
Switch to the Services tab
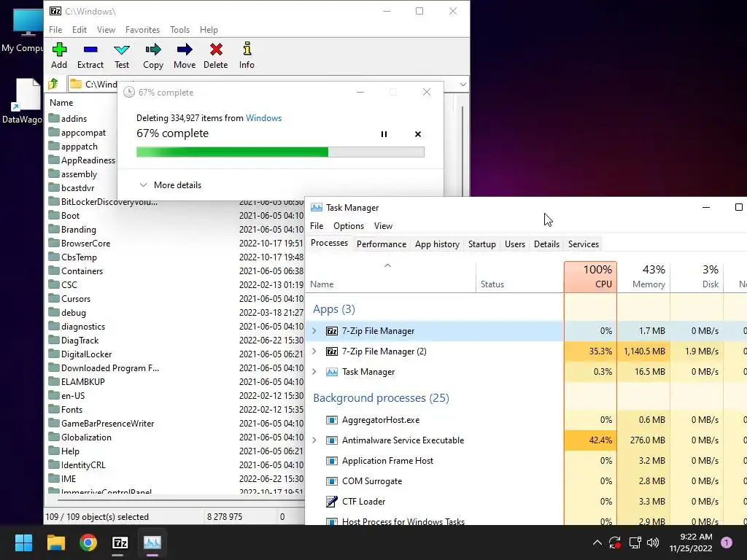coord(583,244)
